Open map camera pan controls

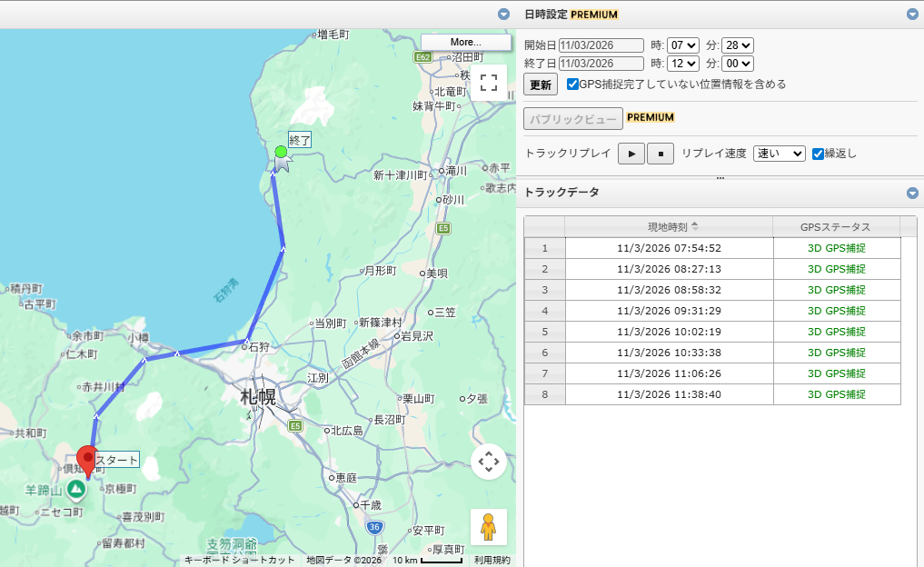(489, 462)
